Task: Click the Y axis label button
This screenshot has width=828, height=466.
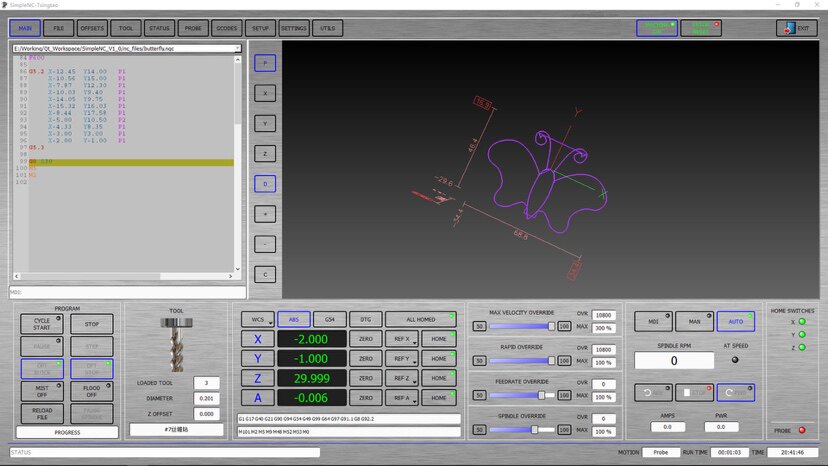Action: click(x=258, y=359)
